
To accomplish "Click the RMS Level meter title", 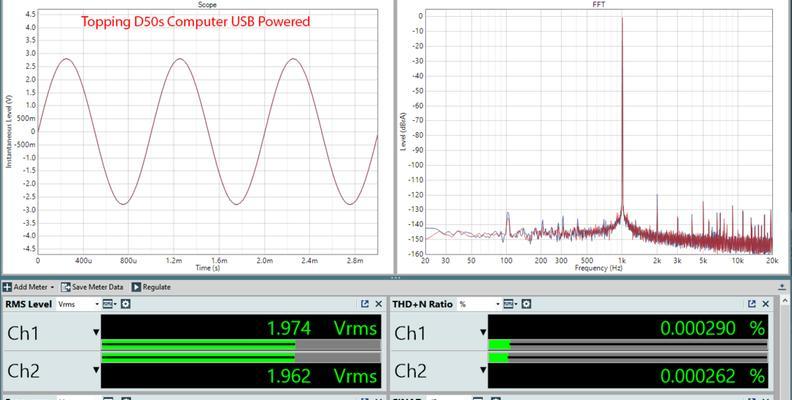I will click(28, 304).
